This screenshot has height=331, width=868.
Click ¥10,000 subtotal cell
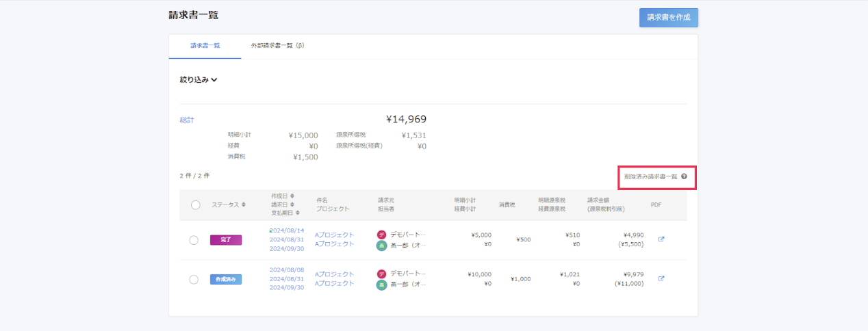coord(480,274)
